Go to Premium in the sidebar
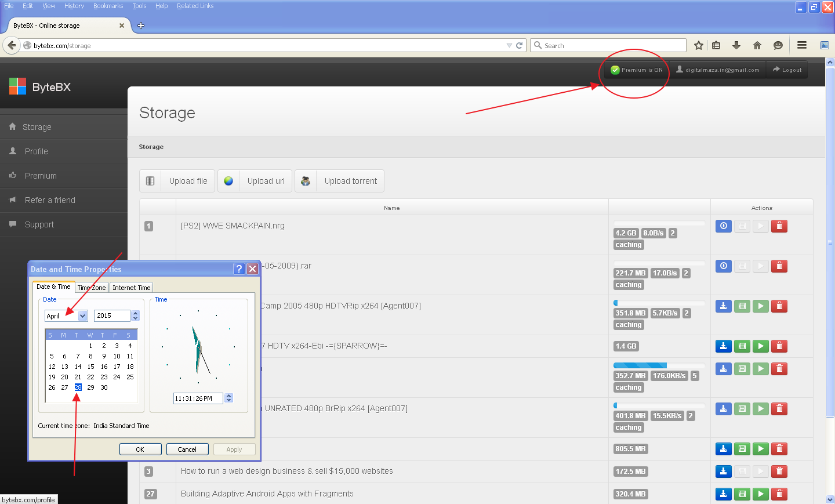The height and width of the screenshot is (504, 835). click(x=64, y=176)
